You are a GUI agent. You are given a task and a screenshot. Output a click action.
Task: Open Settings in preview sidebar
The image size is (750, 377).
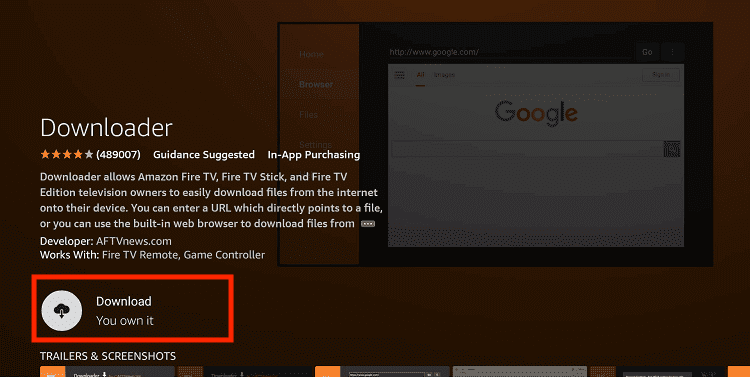click(x=315, y=144)
